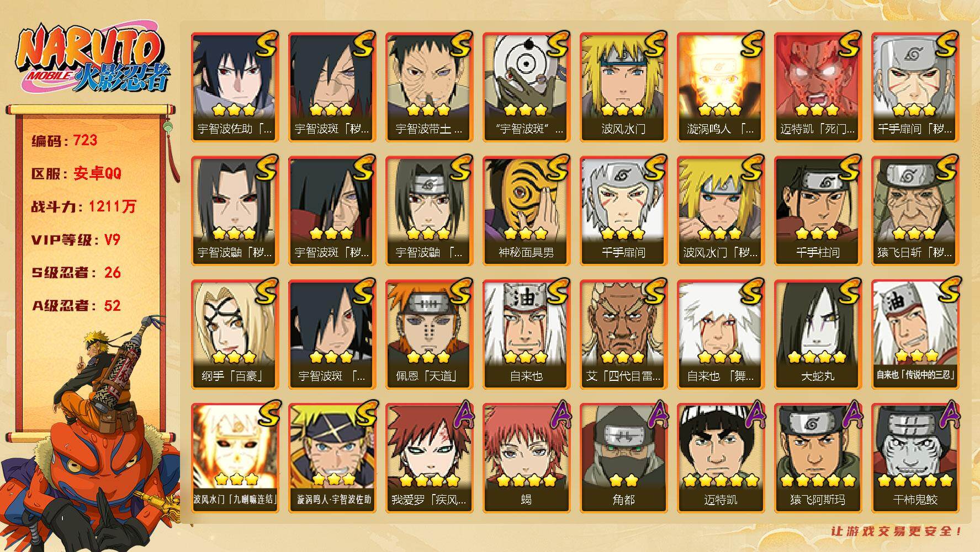
Task: Open the 漩涡鸣人·宇智波佐助 card
Action: 332,458
